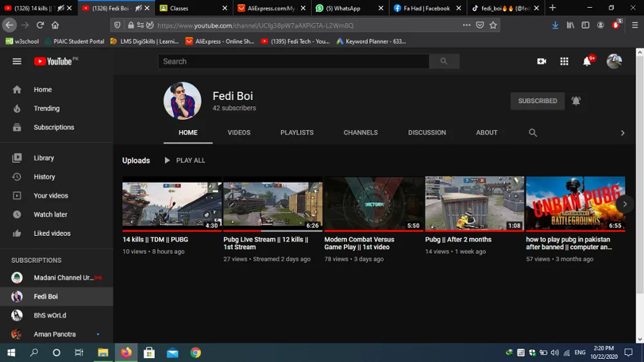Switch to the HOME channel tab

point(188,133)
